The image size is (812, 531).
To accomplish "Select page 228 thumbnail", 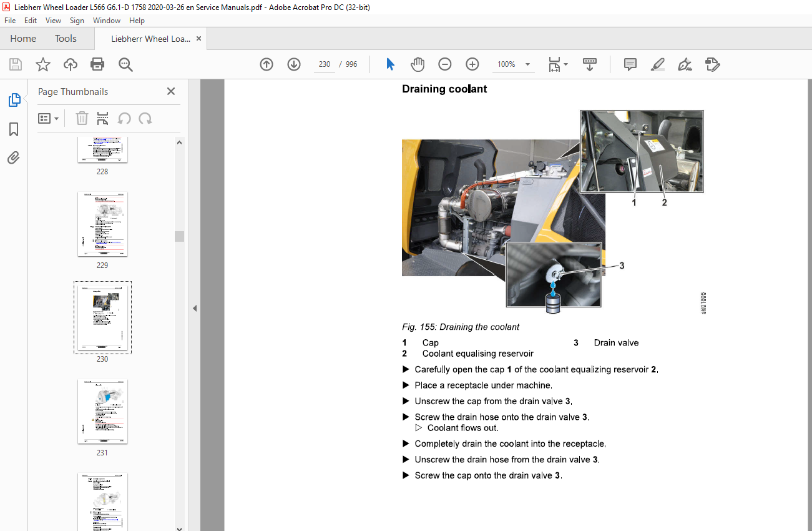I will (x=102, y=149).
